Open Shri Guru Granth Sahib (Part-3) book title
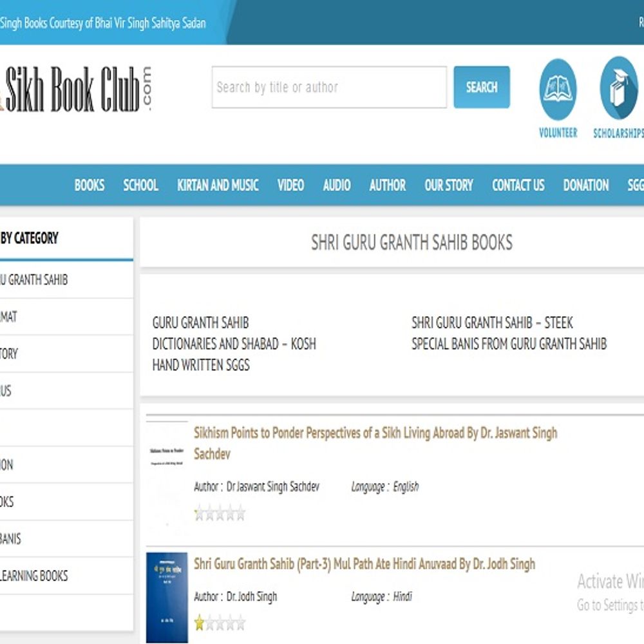This screenshot has height=644, width=644. [x=364, y=564]
